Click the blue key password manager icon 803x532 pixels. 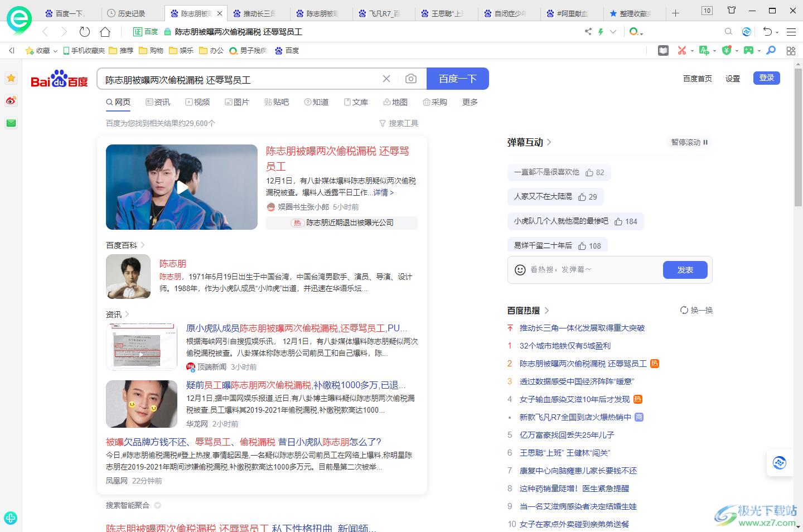click(x=771, y=51)
